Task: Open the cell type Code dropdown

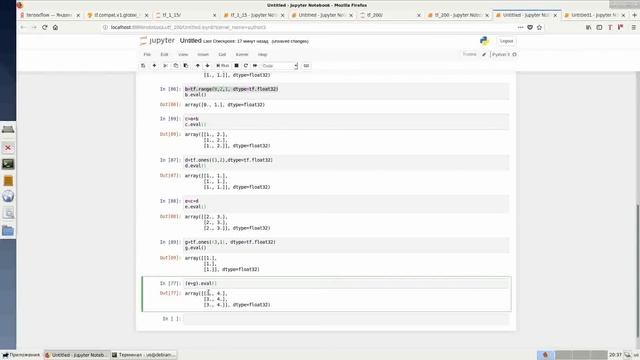Action: [280, 66]
